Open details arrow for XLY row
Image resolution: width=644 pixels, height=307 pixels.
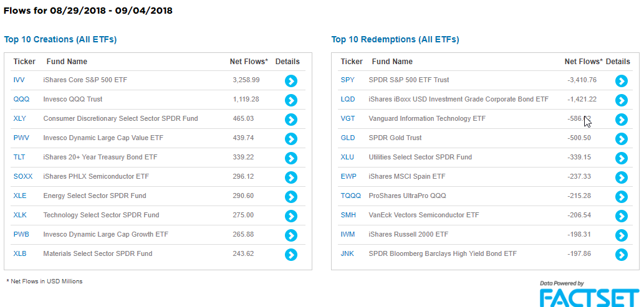pyautogui.click(x=291, y=120)
